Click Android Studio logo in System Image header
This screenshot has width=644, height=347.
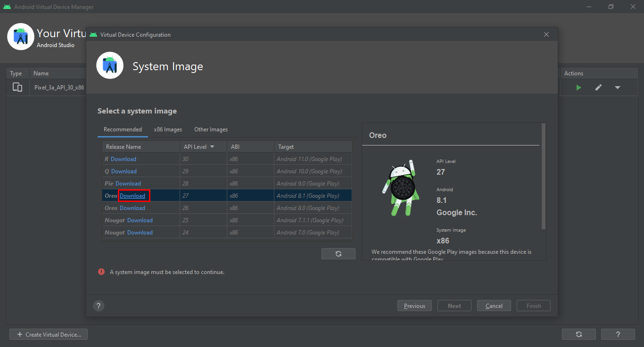coord(110,65)
